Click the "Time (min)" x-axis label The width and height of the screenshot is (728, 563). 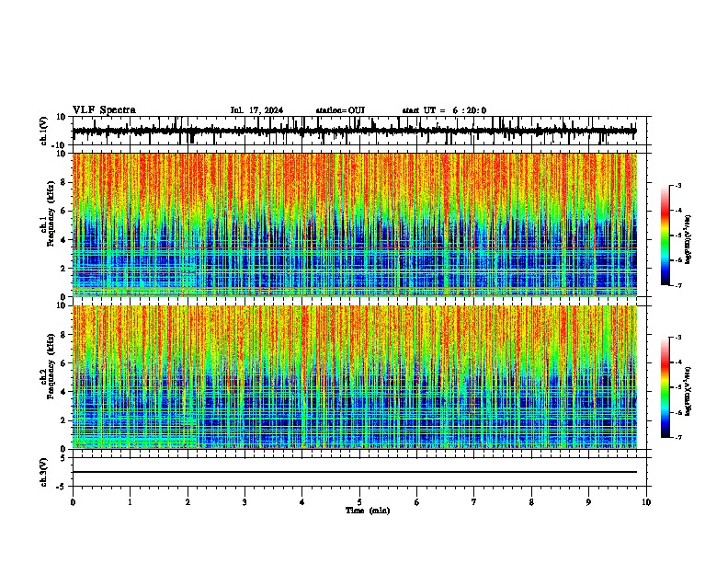click(x=368, y=511)
